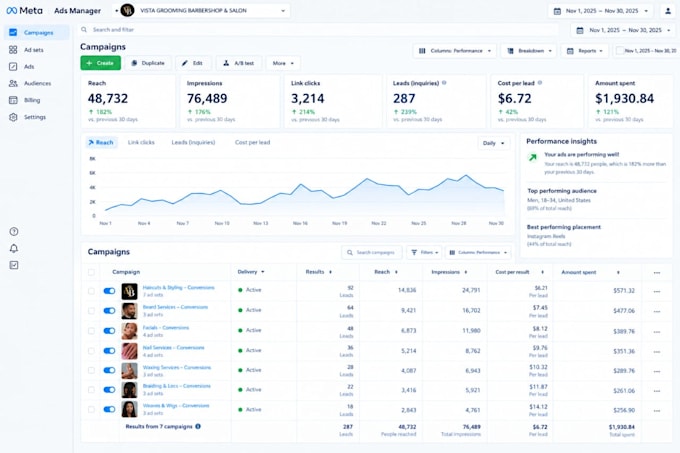The image size is (680, 453).
Task: Open the Filters dropdown in the campaigns table
Action: pos(424,252)
